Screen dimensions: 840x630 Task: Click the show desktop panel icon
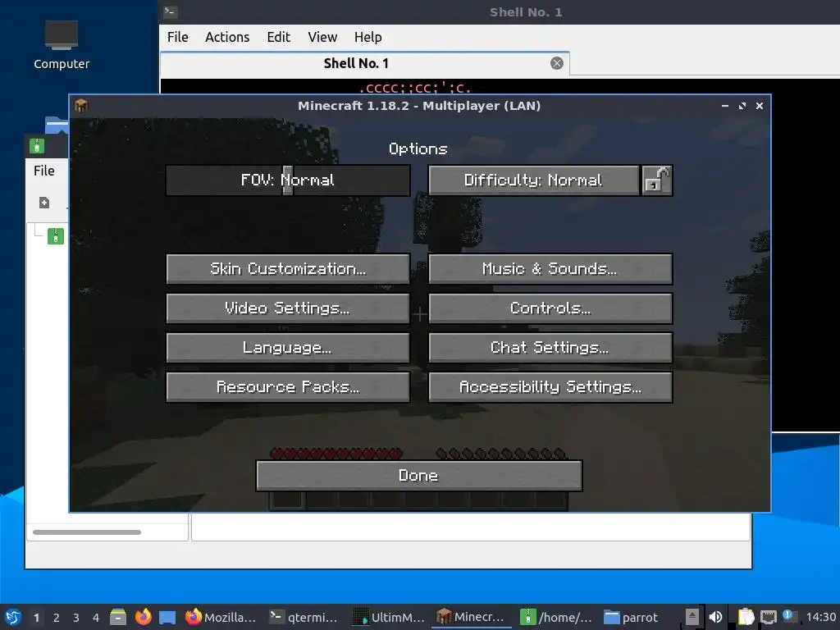(x=167, y=618)
